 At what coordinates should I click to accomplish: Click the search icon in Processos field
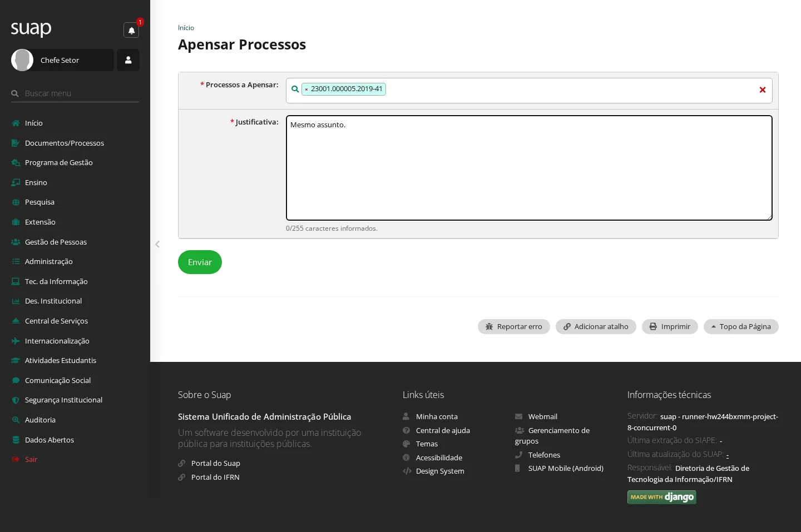coord(295,89)
